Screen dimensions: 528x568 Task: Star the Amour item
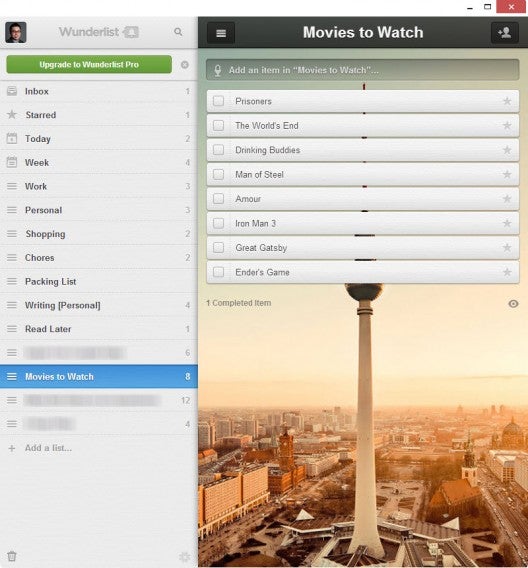pos(507,199)
